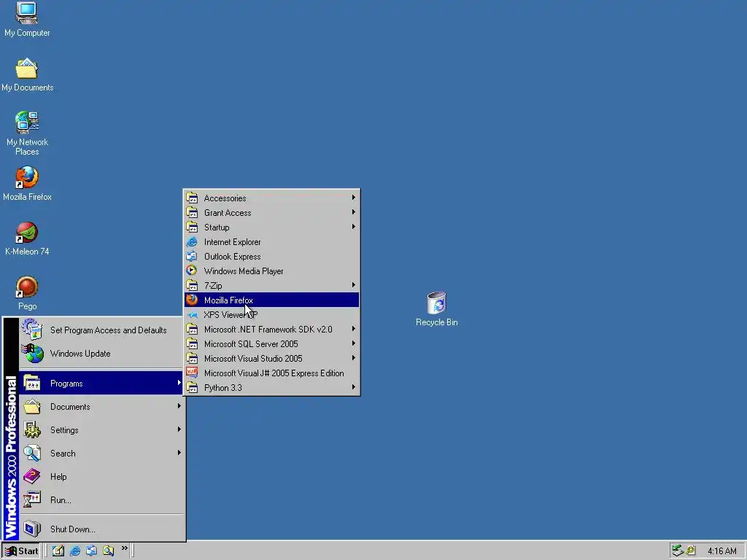Expand Python 3.3 folder in Programs
The height and width of the screenshot is (560, 747).
(x=271, y=387)
